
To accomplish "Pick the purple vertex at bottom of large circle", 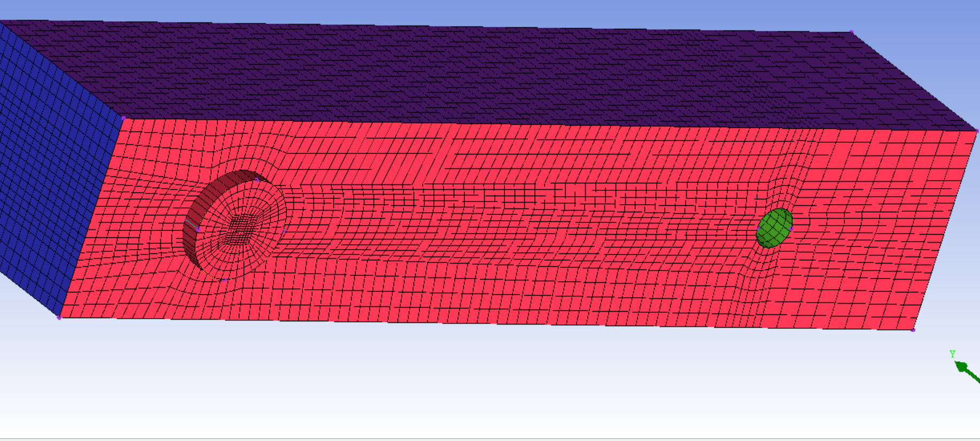I will click(224, 280).
